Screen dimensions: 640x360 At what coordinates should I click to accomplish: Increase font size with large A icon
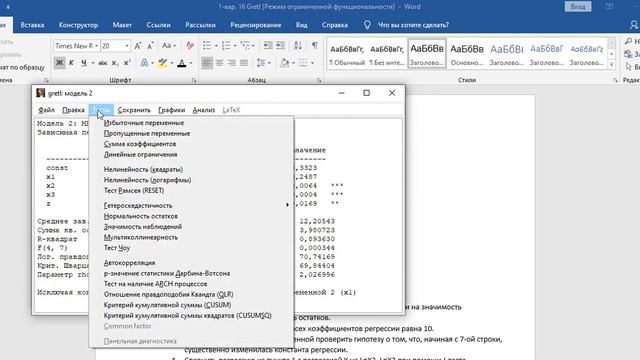[138, 46]
